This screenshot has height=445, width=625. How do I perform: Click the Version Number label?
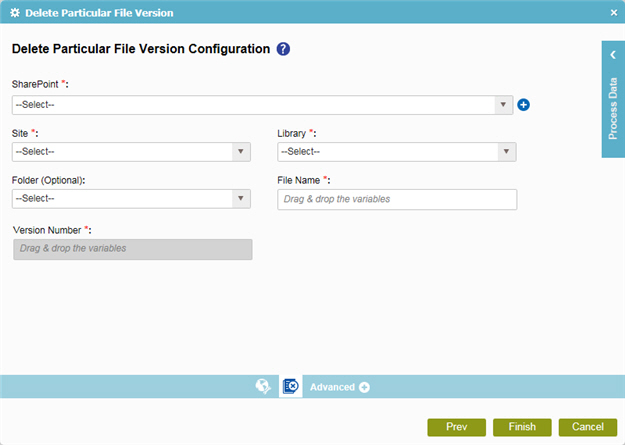52,230
